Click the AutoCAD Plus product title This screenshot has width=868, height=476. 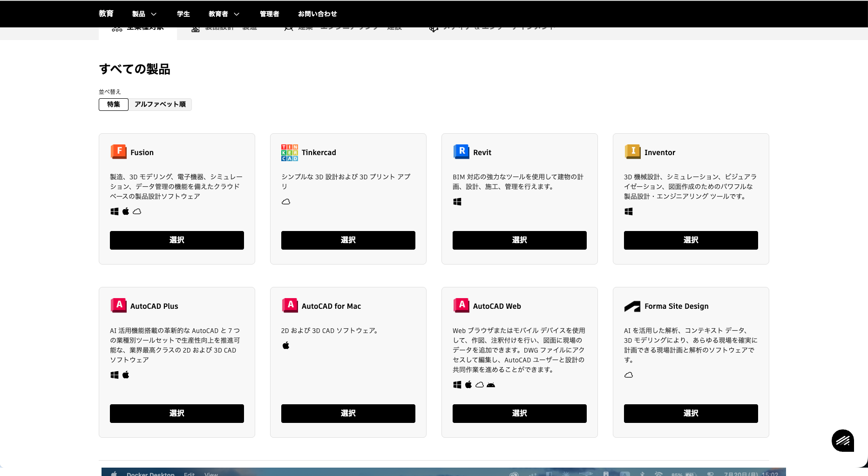[154, 306]
